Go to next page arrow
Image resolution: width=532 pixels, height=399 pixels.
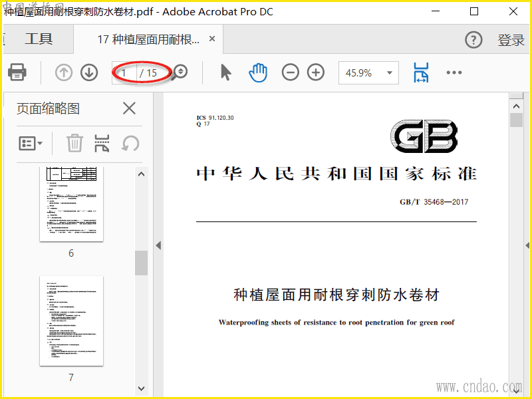click(x=89, y=72)
